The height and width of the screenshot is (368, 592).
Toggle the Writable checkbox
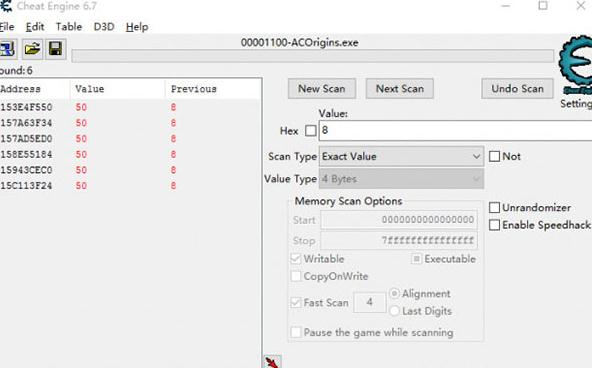pyautogui.click(x=296, y=259)
